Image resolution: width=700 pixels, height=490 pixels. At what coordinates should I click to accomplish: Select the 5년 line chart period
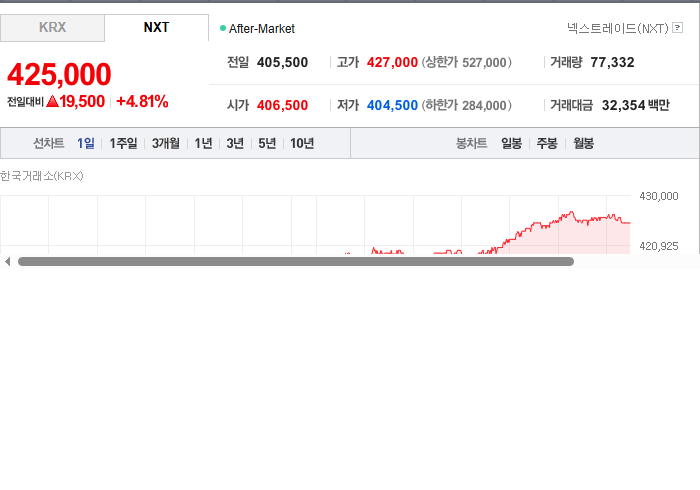coord(267,143)
